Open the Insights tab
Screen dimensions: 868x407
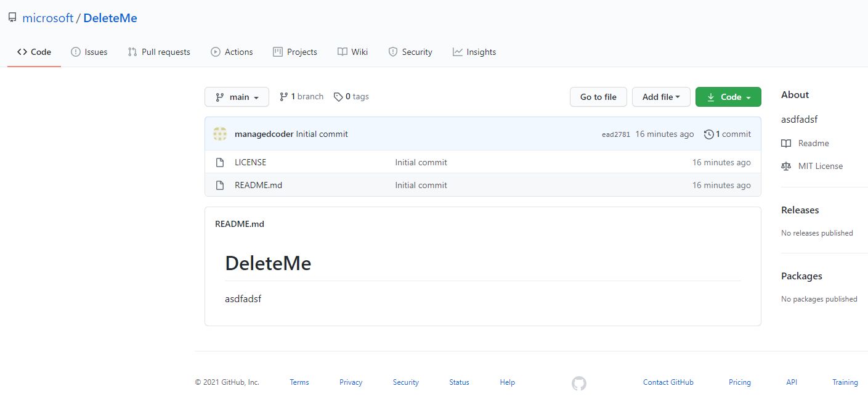click(x=474, y=52)
